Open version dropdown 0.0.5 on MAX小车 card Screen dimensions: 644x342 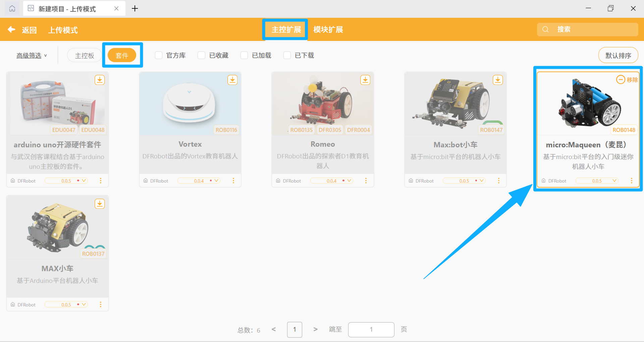(66, 304)
